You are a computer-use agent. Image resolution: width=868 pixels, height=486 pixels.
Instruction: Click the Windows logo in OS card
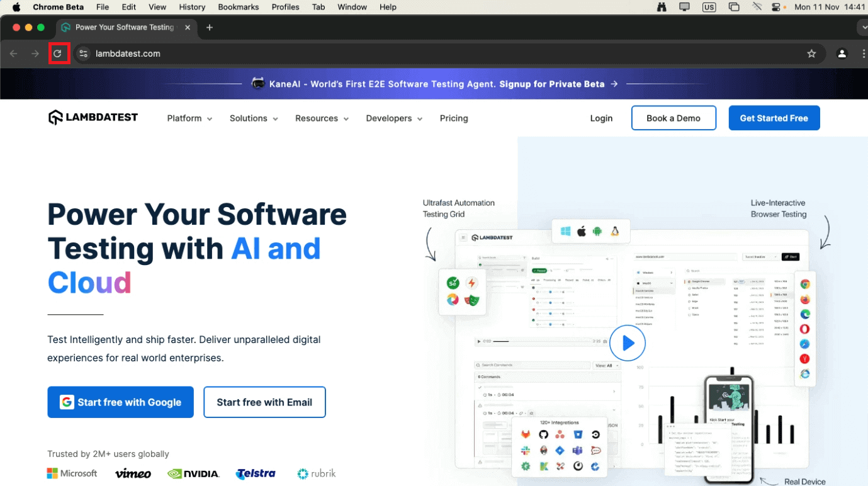[x=565, y=232]
